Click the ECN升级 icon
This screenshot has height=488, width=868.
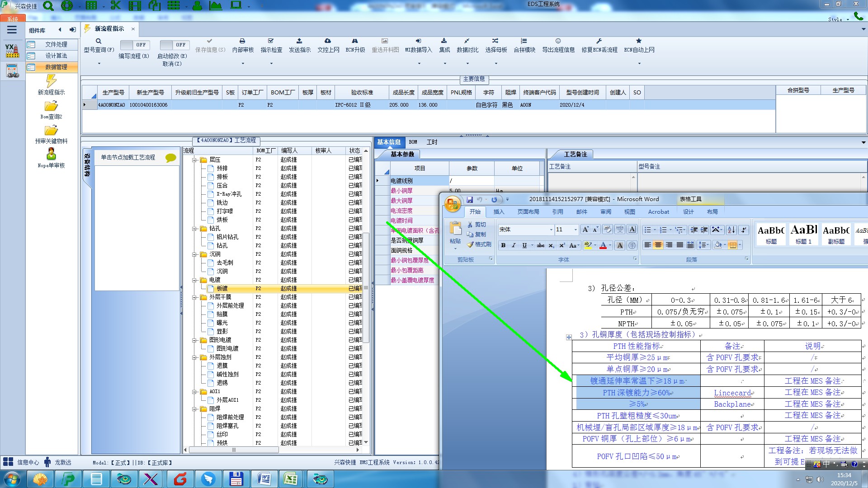pos(355,41)
